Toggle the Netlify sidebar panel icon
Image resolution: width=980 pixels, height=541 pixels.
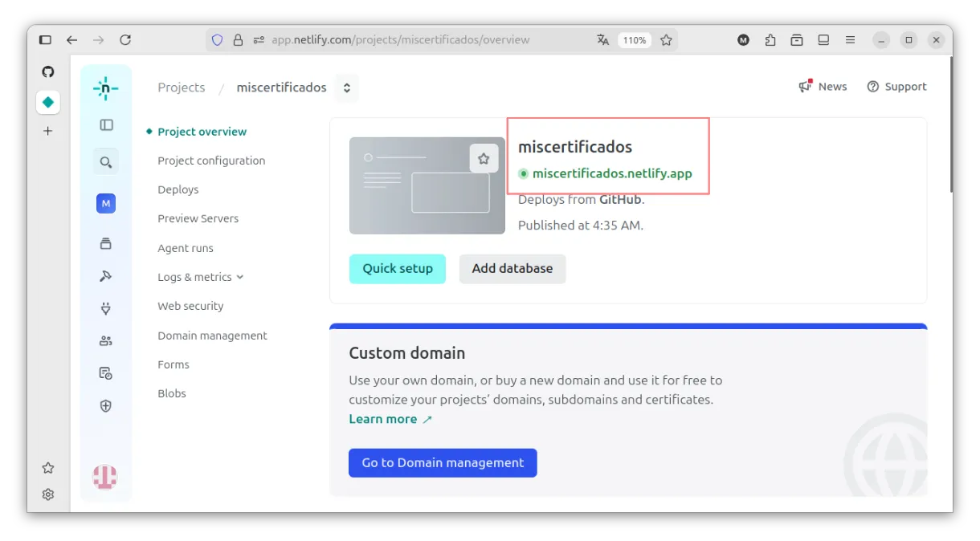coord(106,125)
